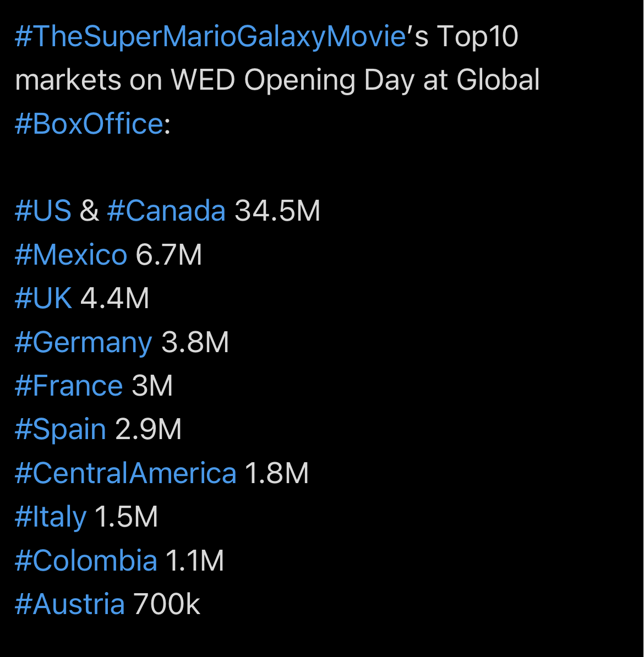
Task: Tap the #Colombia hashtag
Action: click(86, 561)
